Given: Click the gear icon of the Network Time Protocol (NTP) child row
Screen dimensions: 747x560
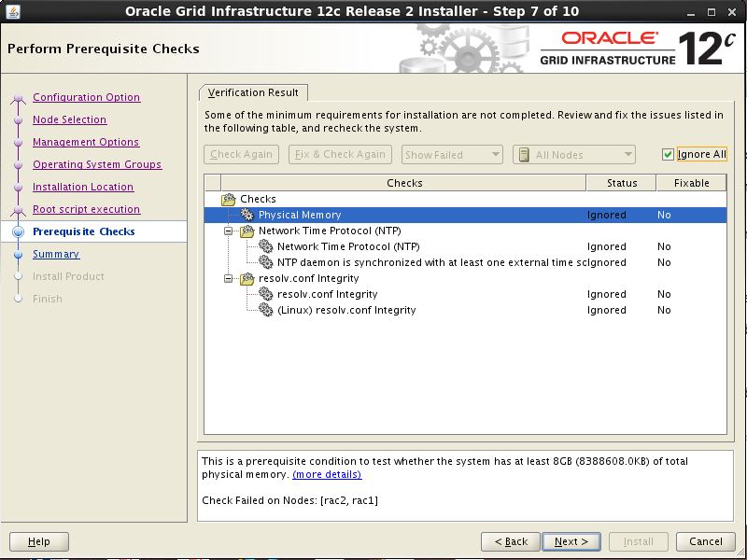Looking at the screenshot, I should tap(265, 246).
